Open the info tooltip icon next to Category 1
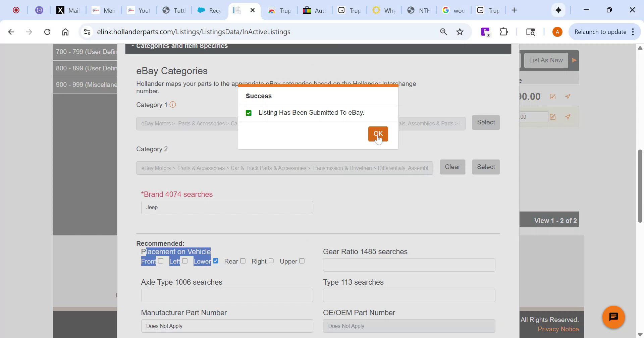This screenshot has width=644, height=338. point(173,105)
